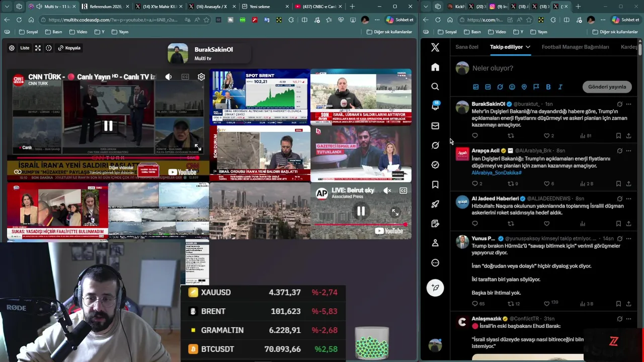The height and width of the screenshot is (362, 644).
Task: Add GIF icon in X composer
Action: click(488, 87)
